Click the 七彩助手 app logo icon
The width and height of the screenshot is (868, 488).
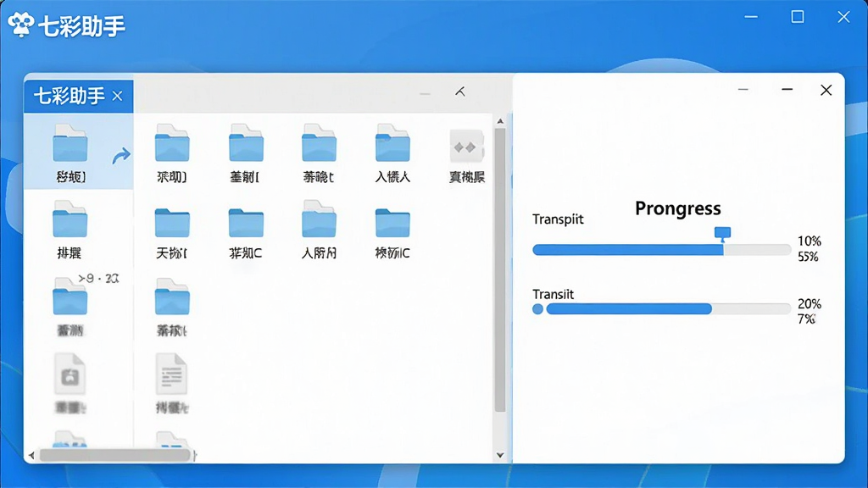pyautogui.click(x=21, y=25)
